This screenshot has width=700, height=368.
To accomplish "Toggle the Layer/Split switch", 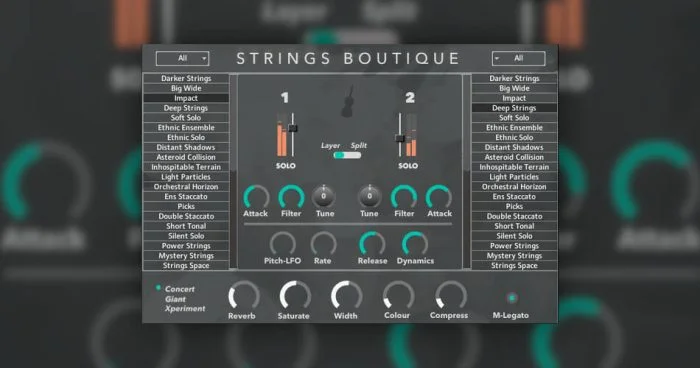I will (x=347, y=155).
